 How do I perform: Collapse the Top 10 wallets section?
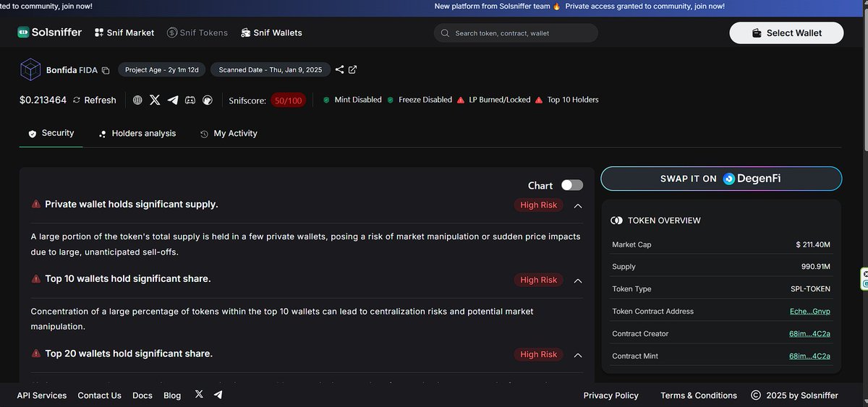(x=578, y=280)
